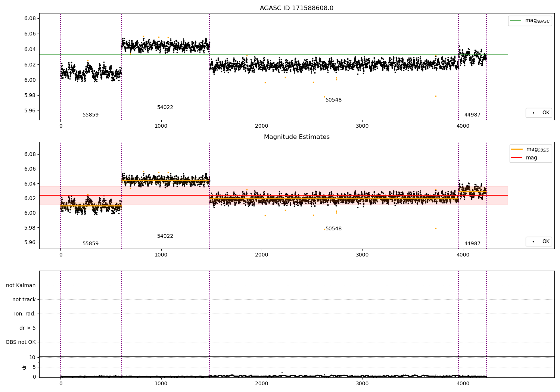
Task: Click obsid label 55859 in top plot
Action: tap(90, 115)
